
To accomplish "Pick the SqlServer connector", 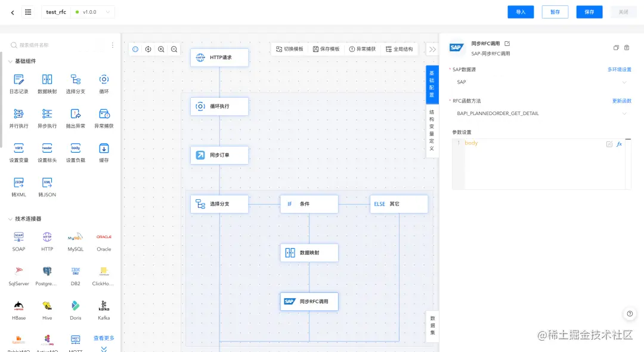I will tap(19, 276).
